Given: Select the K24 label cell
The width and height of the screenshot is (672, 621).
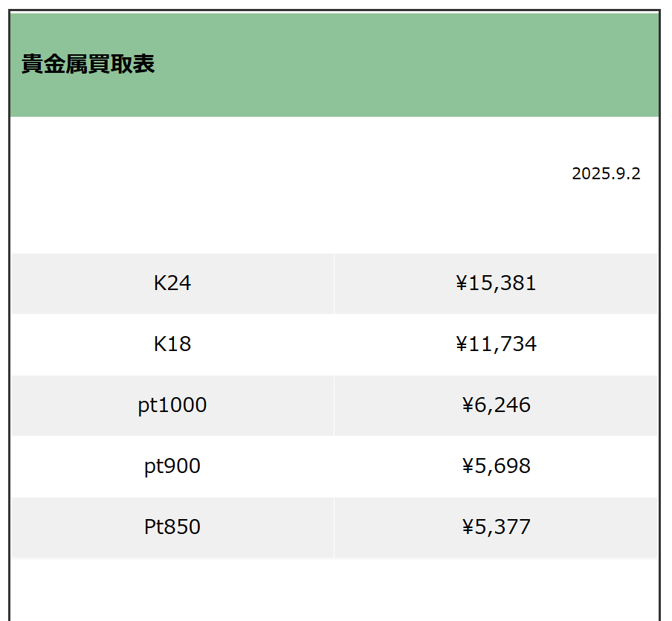Looking at the screenshot, I should click(x=172, y=283).
